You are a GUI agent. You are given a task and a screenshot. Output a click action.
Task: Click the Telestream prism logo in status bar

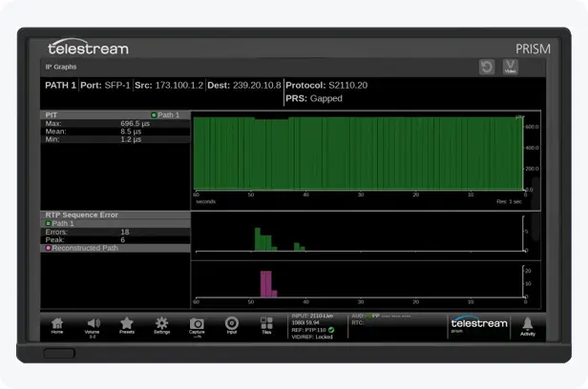[478, 324]
